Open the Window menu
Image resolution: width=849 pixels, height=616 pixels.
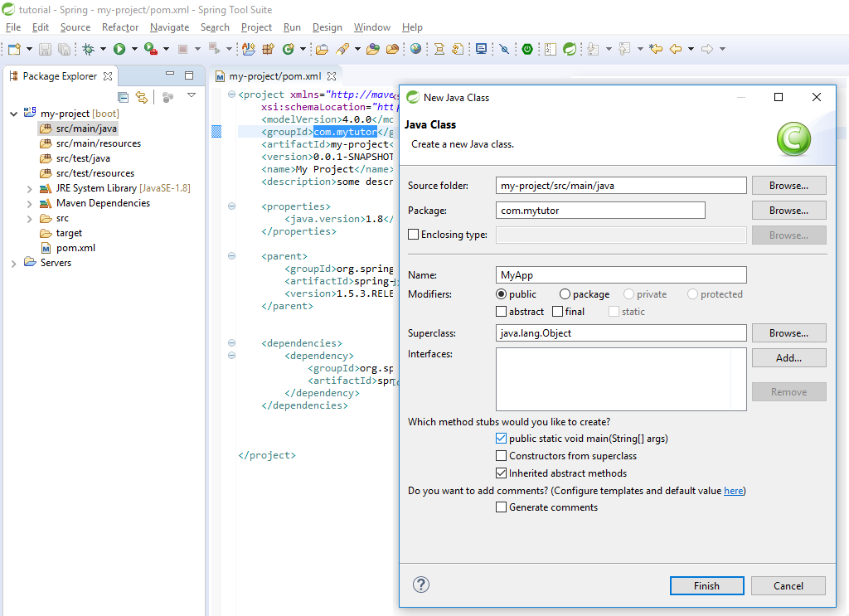coord(372,27)
